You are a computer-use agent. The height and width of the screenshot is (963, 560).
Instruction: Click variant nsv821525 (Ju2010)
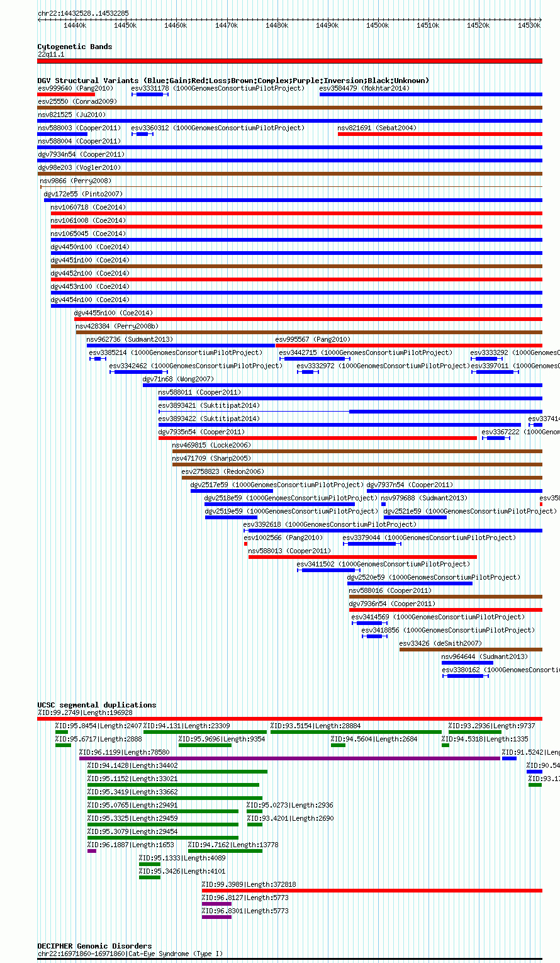point(290,121)
